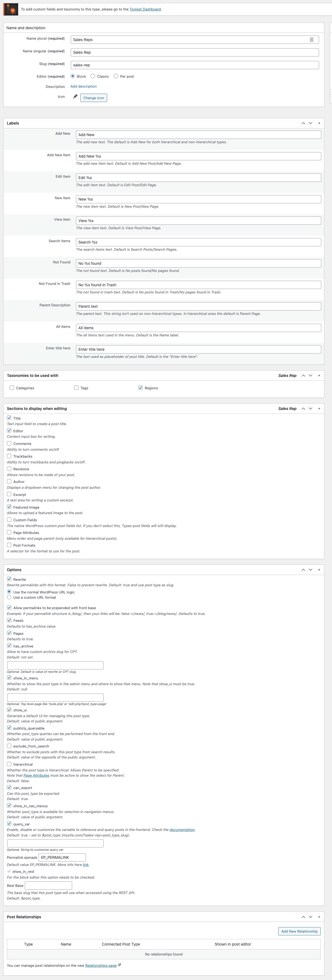Viewport: 332px width, 980px height.
Task: Check the hierarchical option
Action: (x=9, y=764)
